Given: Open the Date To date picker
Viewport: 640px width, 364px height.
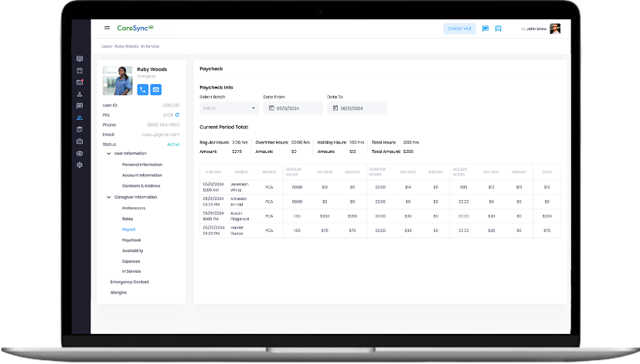Looking at the screenshot, I should 356,108.
